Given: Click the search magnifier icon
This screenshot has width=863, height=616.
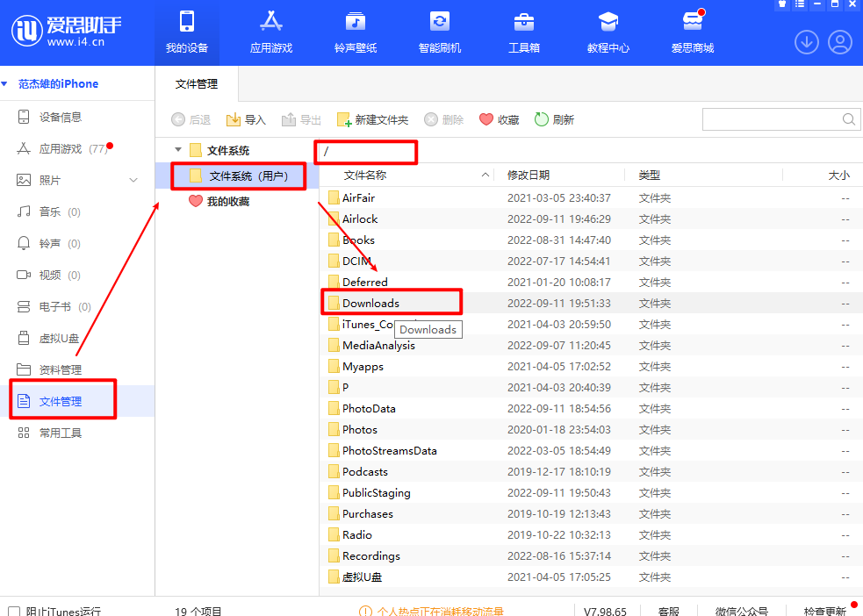Looking at the screenshot, I should pyautogui.click(x=849, y=119).
